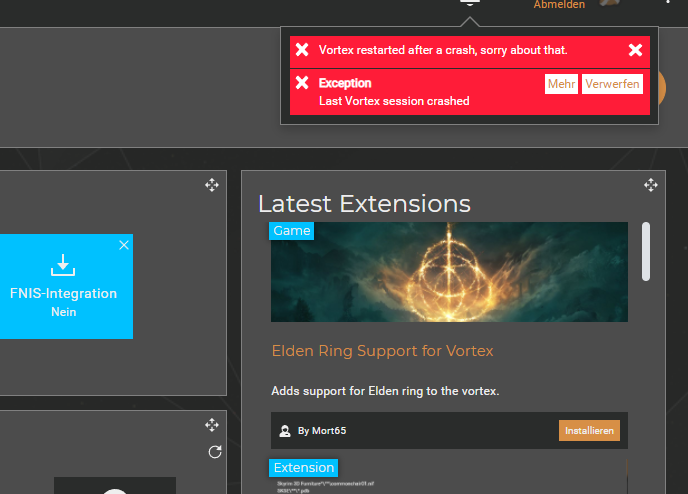Click the Elden ring description text
The width and height of the screenshot is (688, 494).
pos(385,391)
